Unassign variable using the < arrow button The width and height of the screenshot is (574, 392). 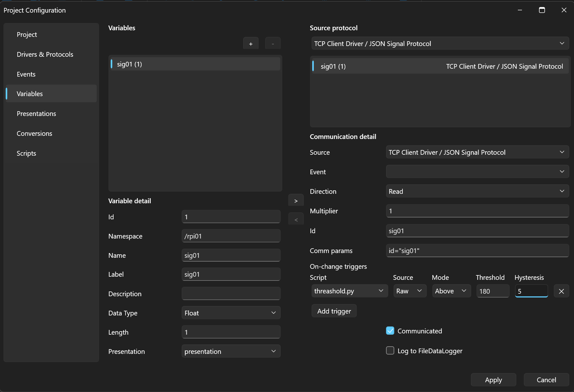click(296, 219)
